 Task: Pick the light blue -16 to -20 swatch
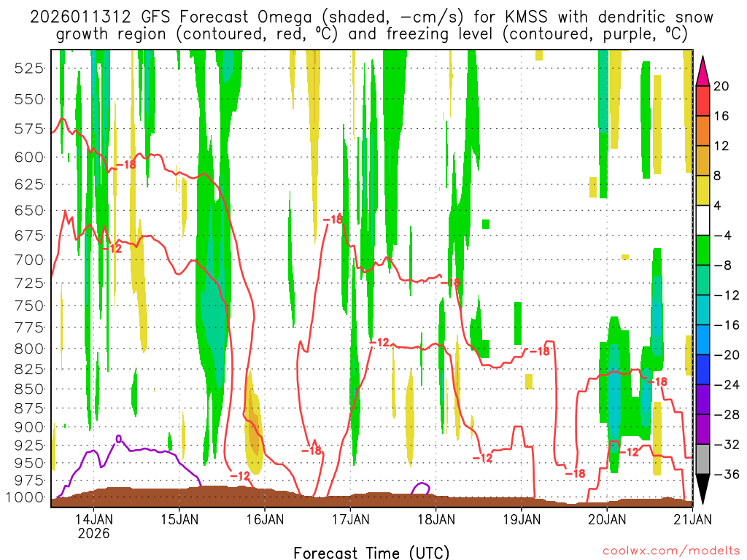703,340
